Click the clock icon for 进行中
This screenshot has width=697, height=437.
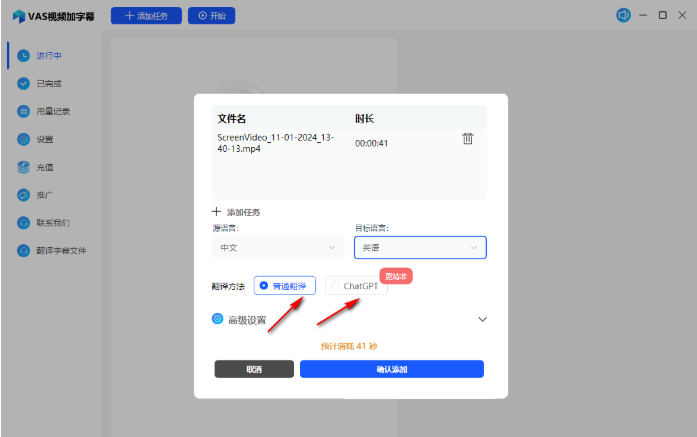pos(24,56)
